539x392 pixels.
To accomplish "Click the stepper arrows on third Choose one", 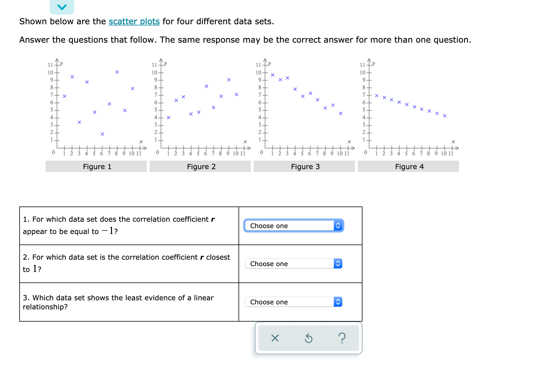I will [x=338, y=302].
